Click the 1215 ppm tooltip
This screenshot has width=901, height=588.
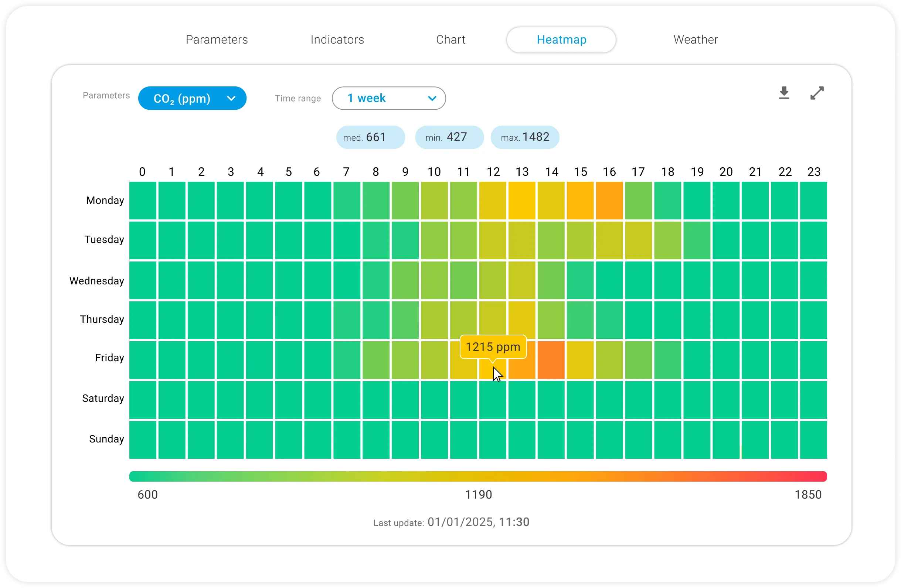click(x=493, y=346)
